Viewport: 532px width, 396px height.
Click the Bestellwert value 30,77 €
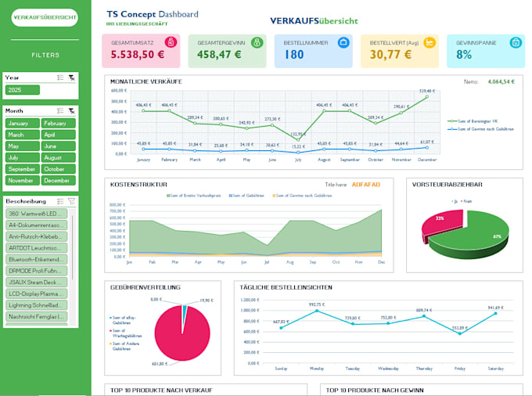point(390,55)
